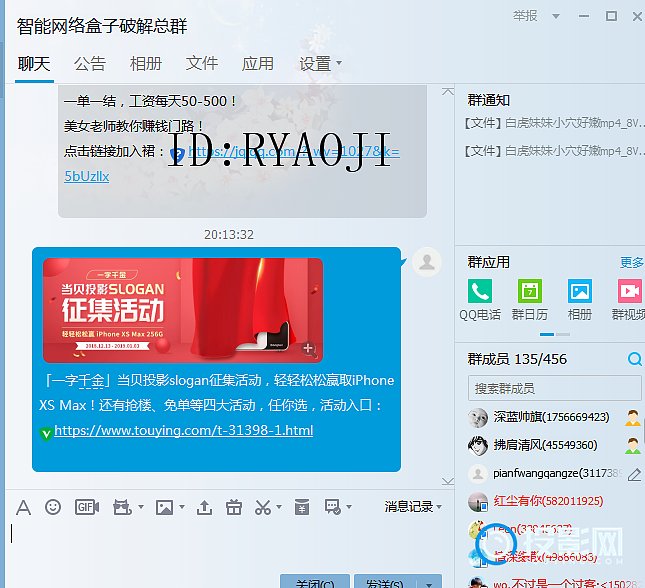Switch to the 聊天 tab
The width and height of the screenshot is (645, 588).
tap(34, 63)
